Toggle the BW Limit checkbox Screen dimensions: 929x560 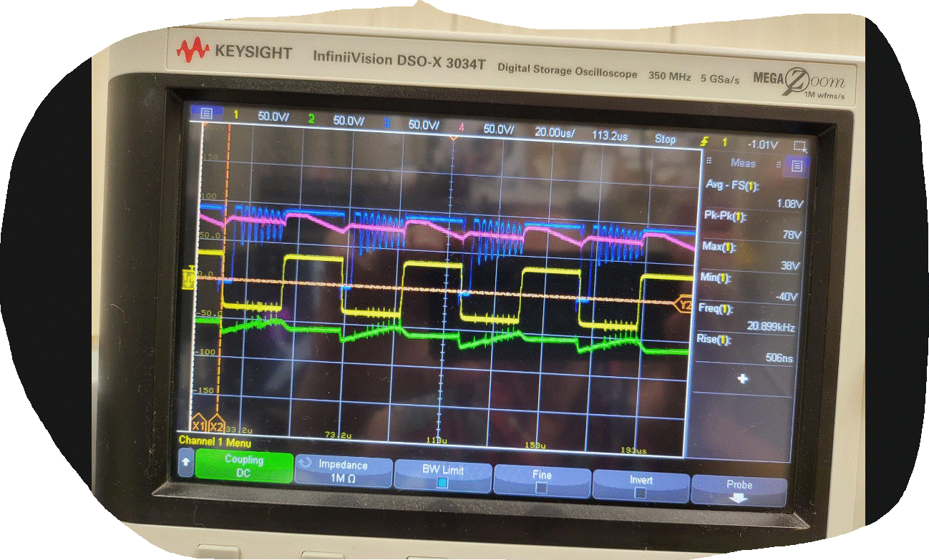[x=442, y=483]
